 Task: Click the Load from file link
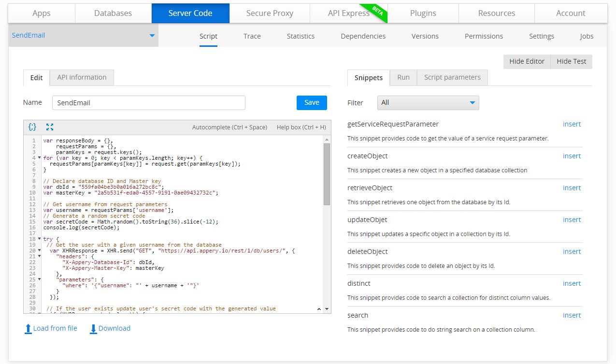click(55, 328)
